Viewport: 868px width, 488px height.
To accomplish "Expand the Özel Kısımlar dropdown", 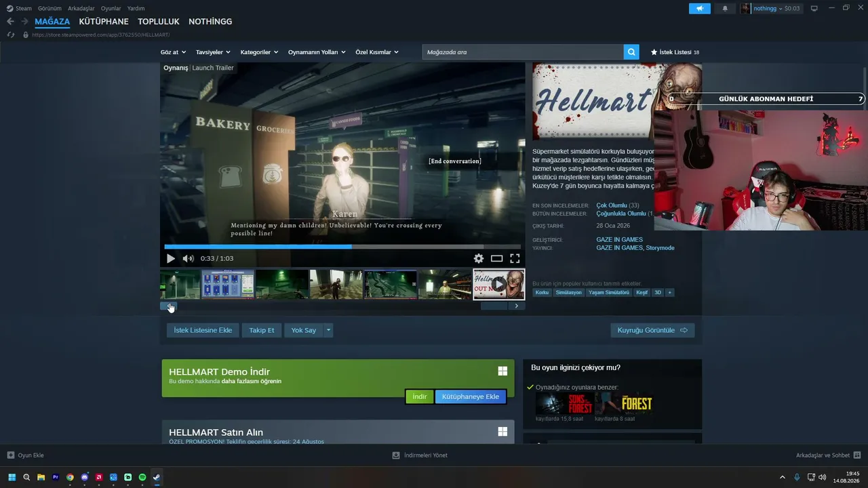I will coord(377,52).
